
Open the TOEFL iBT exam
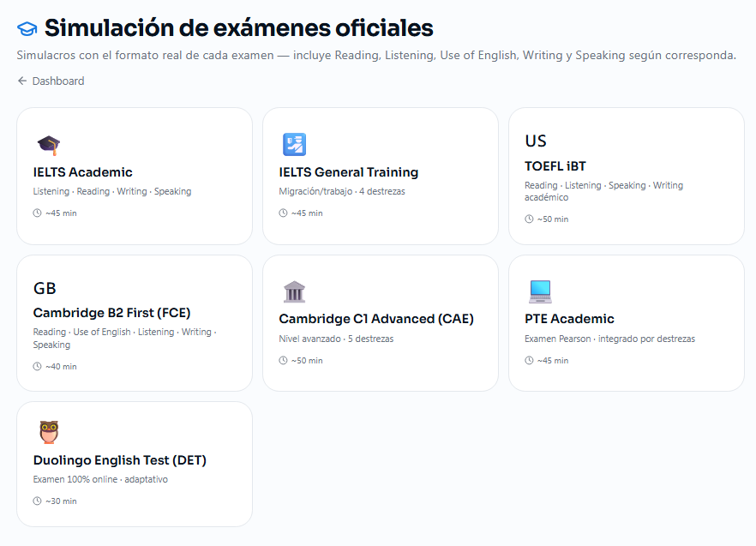(x=627, y=176)
